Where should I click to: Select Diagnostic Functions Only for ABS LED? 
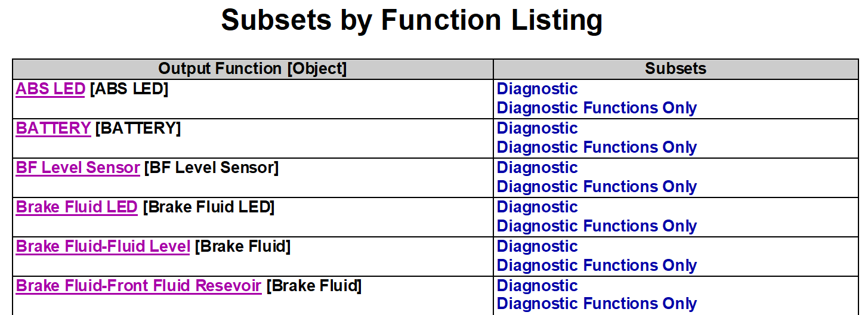pos(597,108)
